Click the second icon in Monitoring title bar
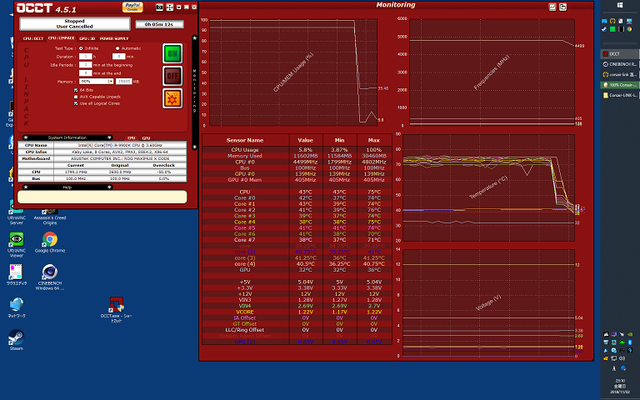Screen dimensions: 640x400 click(563, 7)
